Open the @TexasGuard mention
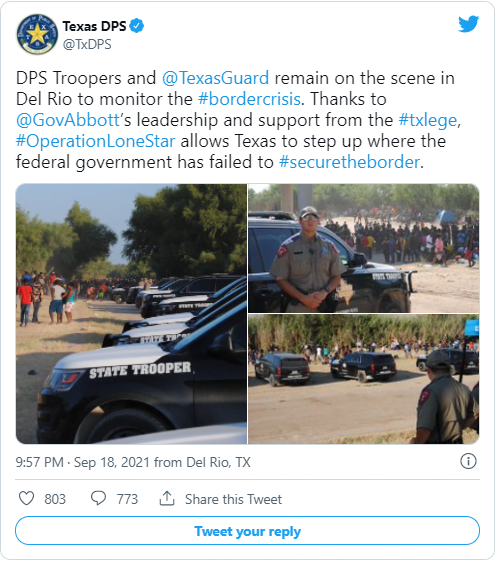Viewport: 495px width, 561px height. click(216, 78)
